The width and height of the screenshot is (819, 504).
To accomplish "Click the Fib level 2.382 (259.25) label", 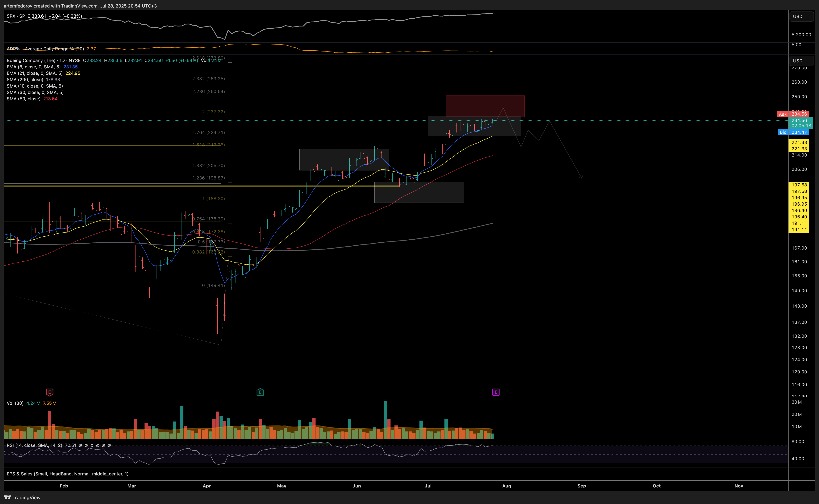I will click(x=208, y=79).
